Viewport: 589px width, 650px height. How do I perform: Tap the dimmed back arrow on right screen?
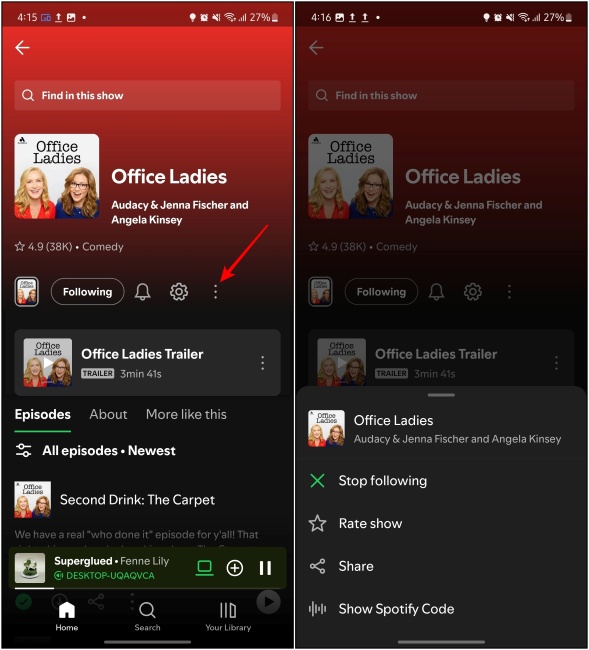pos(316,48)
